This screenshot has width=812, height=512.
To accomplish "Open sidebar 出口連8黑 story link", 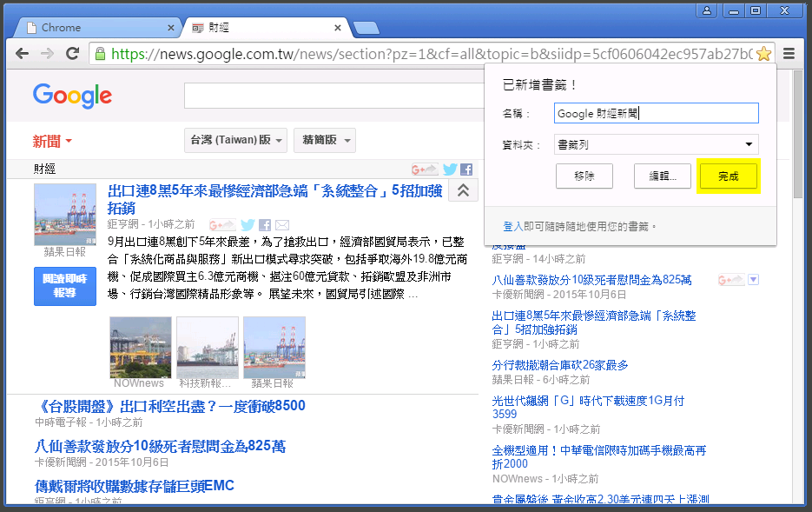I will point(594,322).
